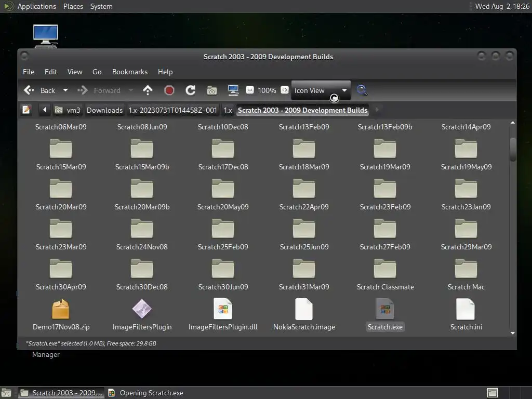
Task: Navigate to vm3 in the path bar
Action: click(68, 110)
